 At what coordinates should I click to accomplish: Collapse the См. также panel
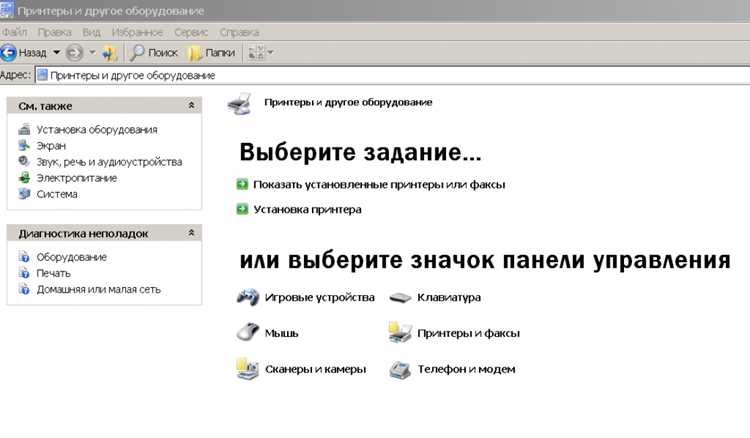click(x=191, y=105)
